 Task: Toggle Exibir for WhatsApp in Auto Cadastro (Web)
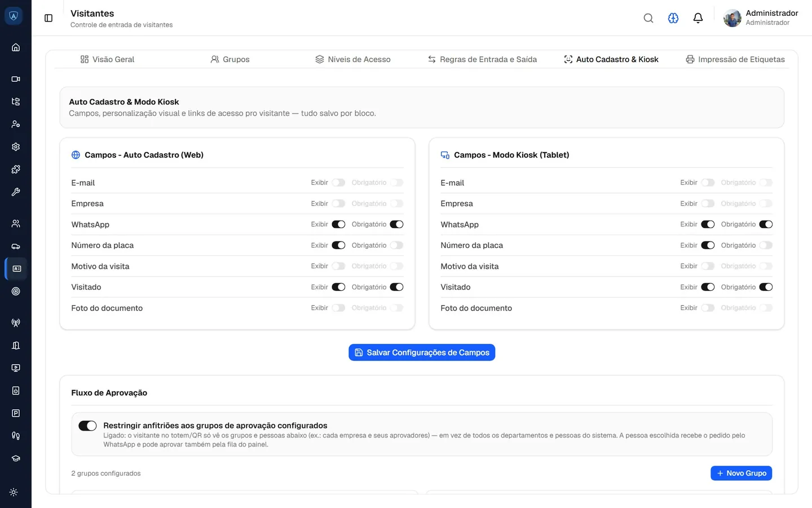click(338, 225)
